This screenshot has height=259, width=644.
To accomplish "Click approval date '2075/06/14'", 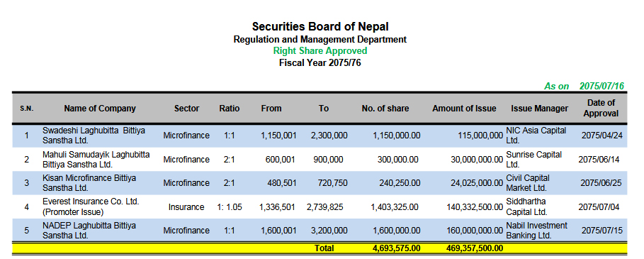I will coord(599,160).
